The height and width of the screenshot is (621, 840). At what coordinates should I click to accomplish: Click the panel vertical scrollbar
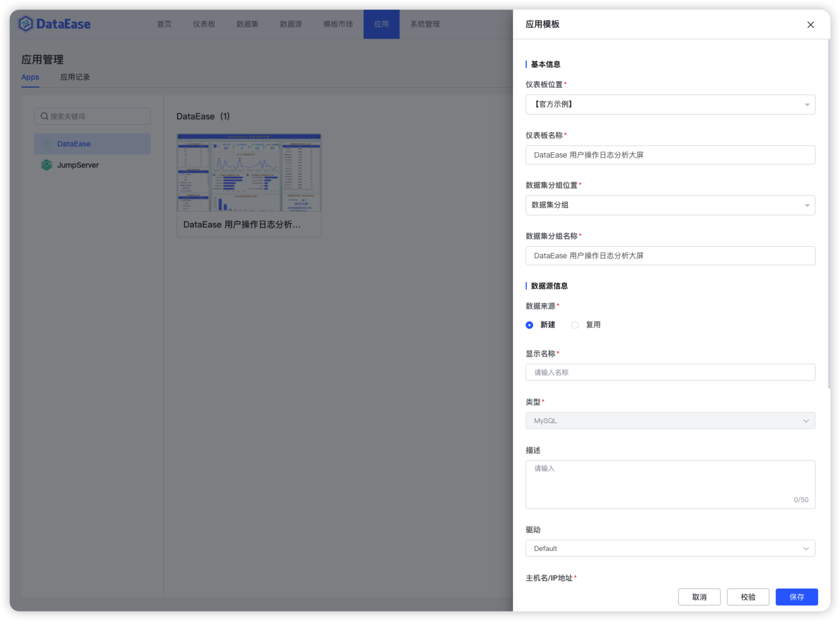[829, 214]
